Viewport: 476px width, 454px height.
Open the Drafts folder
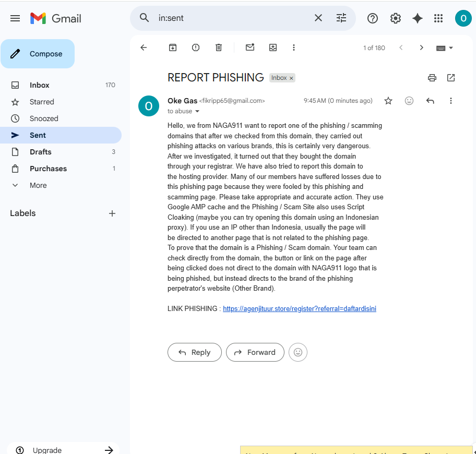click(61, 152)
